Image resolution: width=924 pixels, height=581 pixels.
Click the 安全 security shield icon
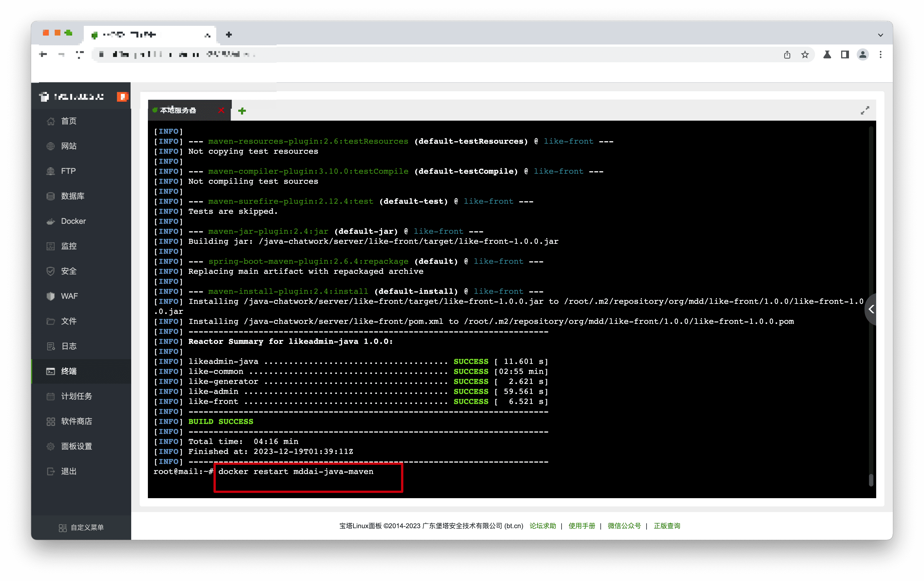tap(50, 271)
